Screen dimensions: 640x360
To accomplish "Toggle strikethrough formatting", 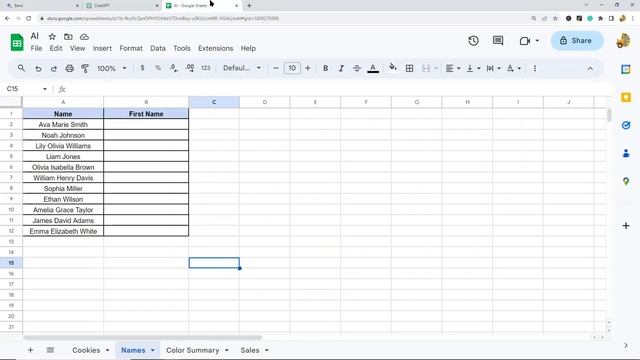I will click(357, 68).
